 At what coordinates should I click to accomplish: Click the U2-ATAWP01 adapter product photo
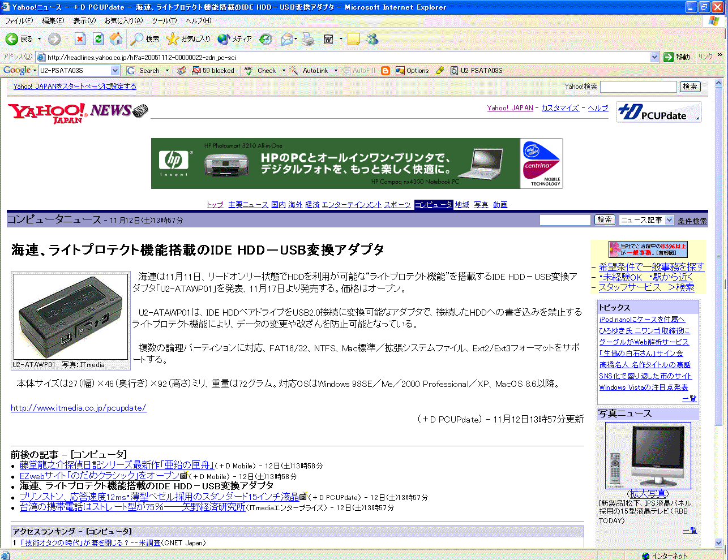point(70,317)
